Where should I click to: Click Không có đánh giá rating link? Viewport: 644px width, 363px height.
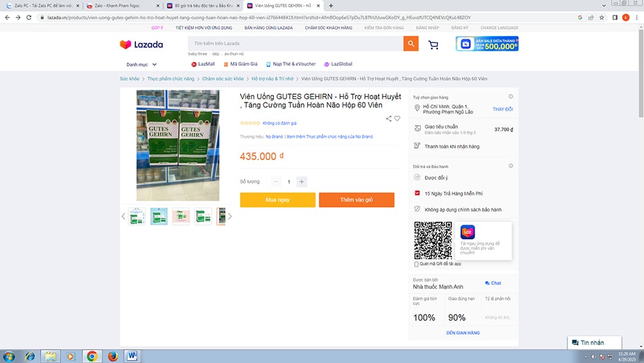(x=279, y=123)
